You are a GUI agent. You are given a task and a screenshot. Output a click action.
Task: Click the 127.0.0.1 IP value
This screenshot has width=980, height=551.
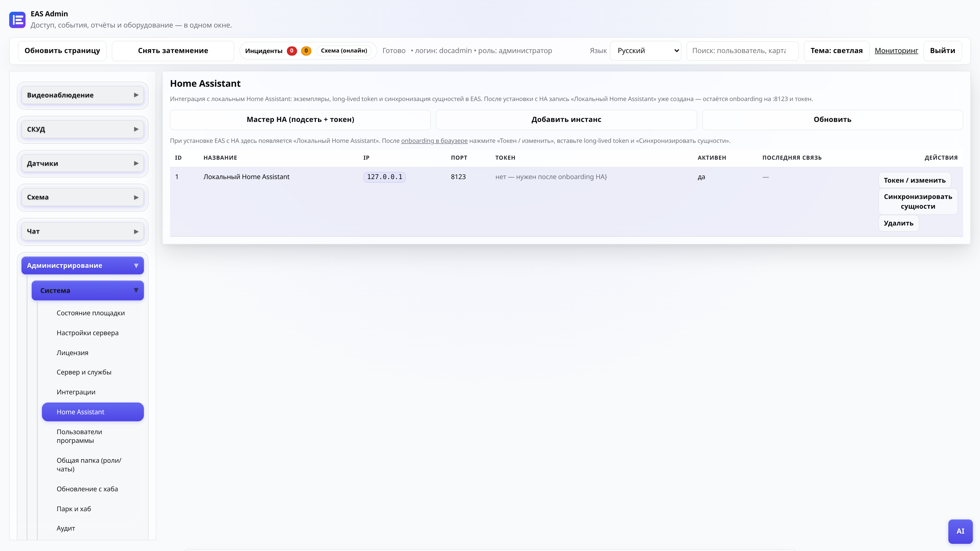tap(384, 177)
